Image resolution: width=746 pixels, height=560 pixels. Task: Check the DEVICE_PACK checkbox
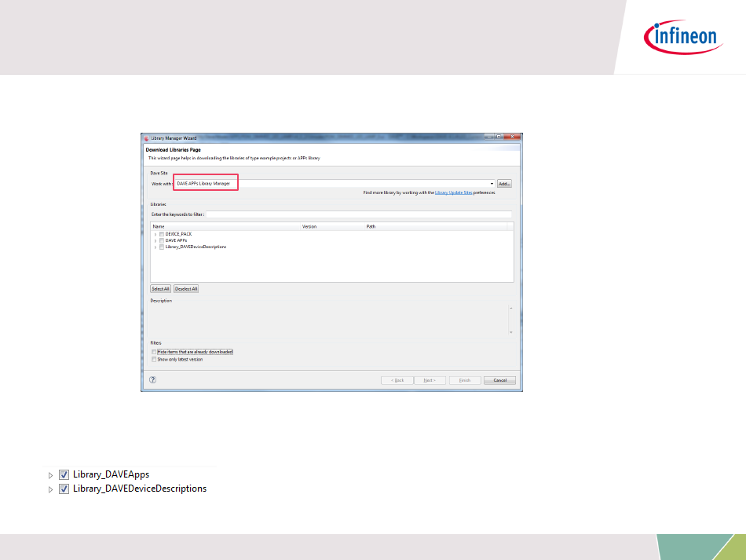tap(162, 234)
